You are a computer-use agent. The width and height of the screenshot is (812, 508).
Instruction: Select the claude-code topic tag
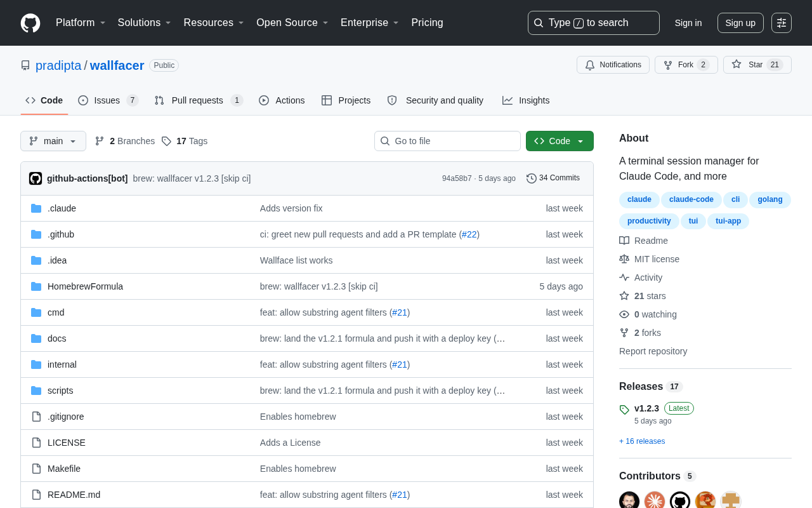[x=691, y=199]
